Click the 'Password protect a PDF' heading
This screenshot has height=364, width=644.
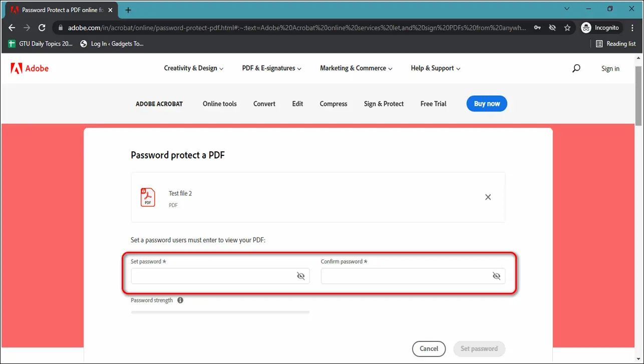tap(178, 155)
